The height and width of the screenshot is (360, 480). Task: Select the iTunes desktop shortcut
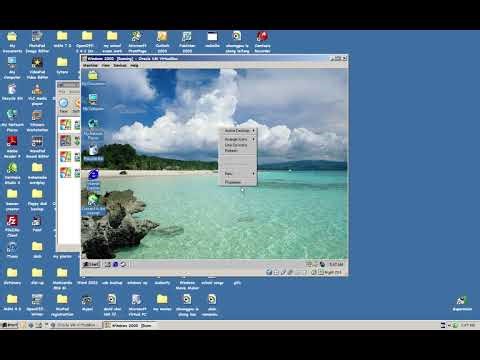tap(12, 250)
